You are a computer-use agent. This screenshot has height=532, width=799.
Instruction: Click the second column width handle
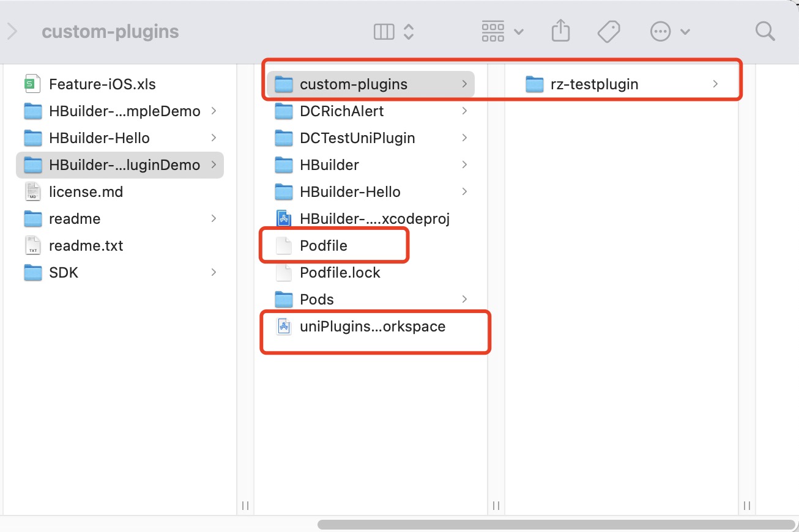(496, 505)
